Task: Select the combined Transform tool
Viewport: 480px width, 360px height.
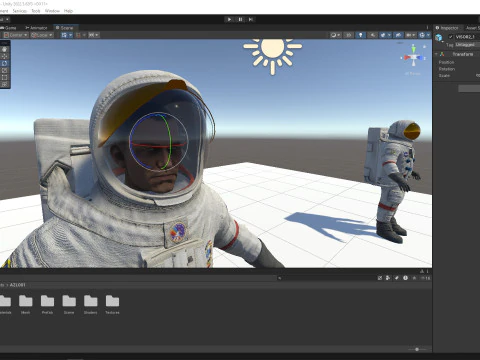Action: 4,84
